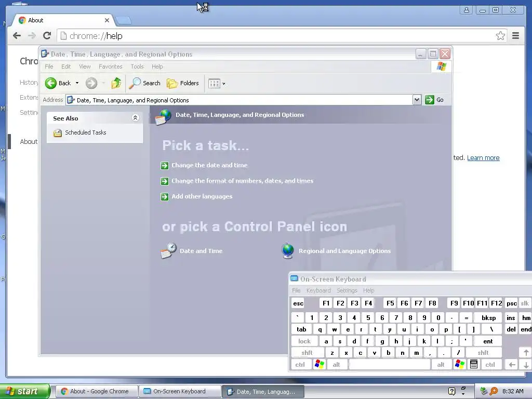This screenshot has height=399, width=532.
Task: Click the taskbar clock showing 8:32 AM
Action: (x=513, y=391)
